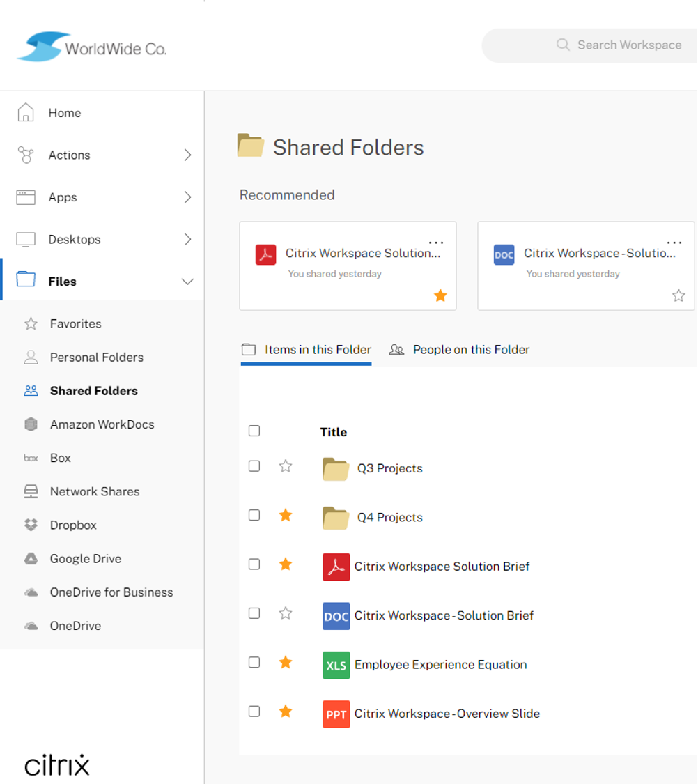Unfavorite the Employee Experience Equation star
This screenshot has height=784, width=698.
(x=286, y=662)
